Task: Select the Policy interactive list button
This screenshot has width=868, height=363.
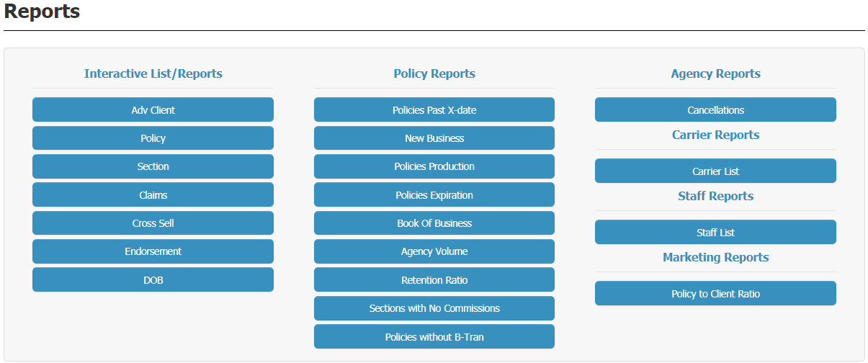Action: coord(153,138)
